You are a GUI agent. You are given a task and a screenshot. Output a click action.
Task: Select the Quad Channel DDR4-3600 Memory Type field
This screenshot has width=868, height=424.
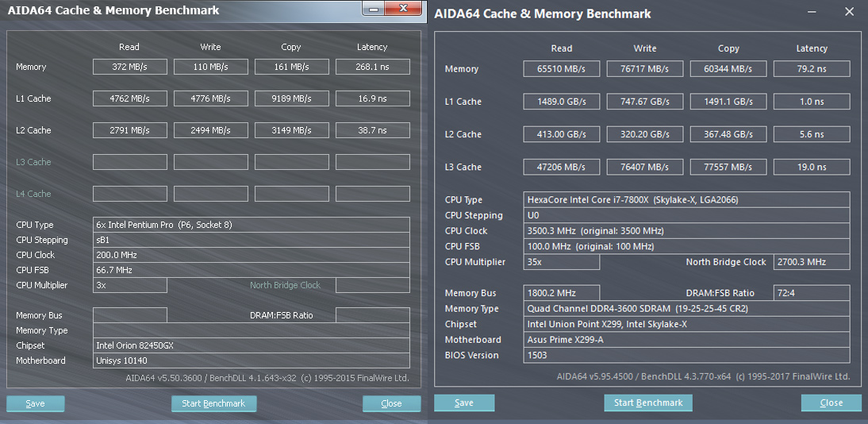click(x=687, y=308)
